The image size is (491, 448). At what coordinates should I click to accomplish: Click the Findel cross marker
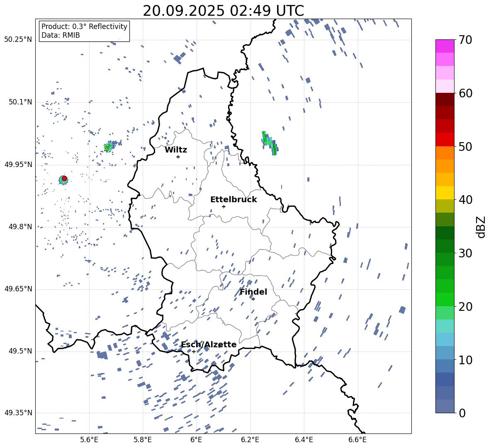[253, 299]
